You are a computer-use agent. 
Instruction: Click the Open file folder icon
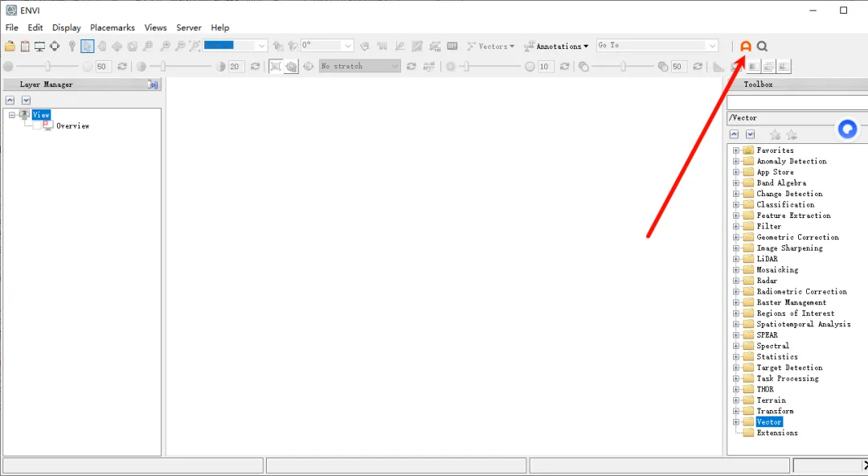(x=10, y=47)
